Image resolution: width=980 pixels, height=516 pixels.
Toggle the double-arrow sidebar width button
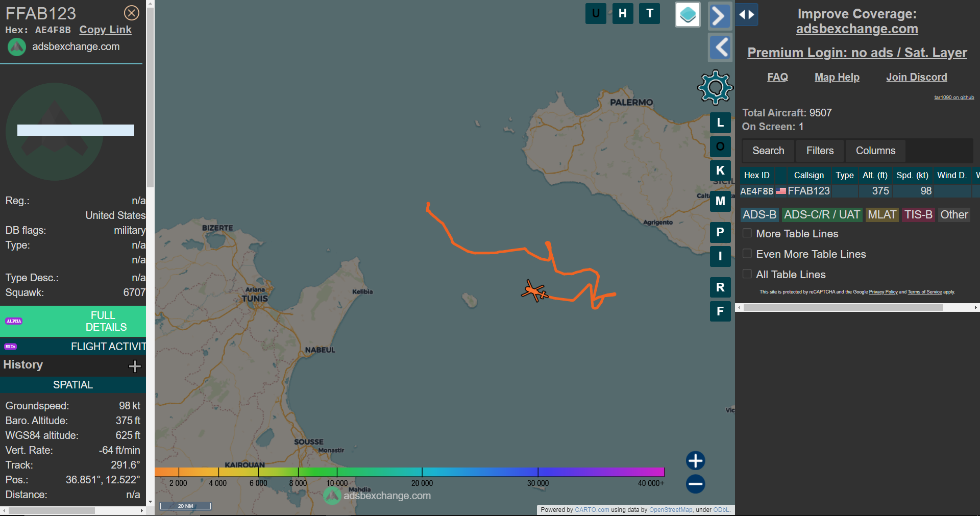(x=747, y=15)
